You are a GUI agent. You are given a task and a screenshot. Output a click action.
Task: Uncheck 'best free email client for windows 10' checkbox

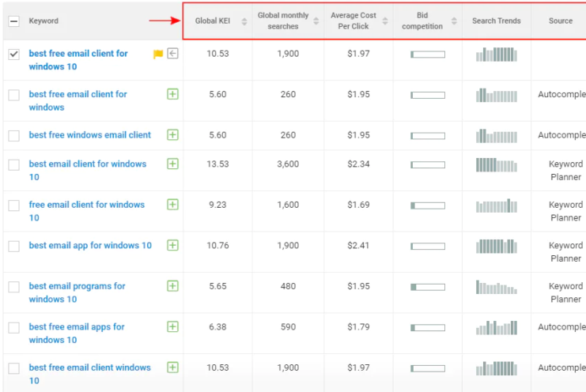(x=13, y=55)
